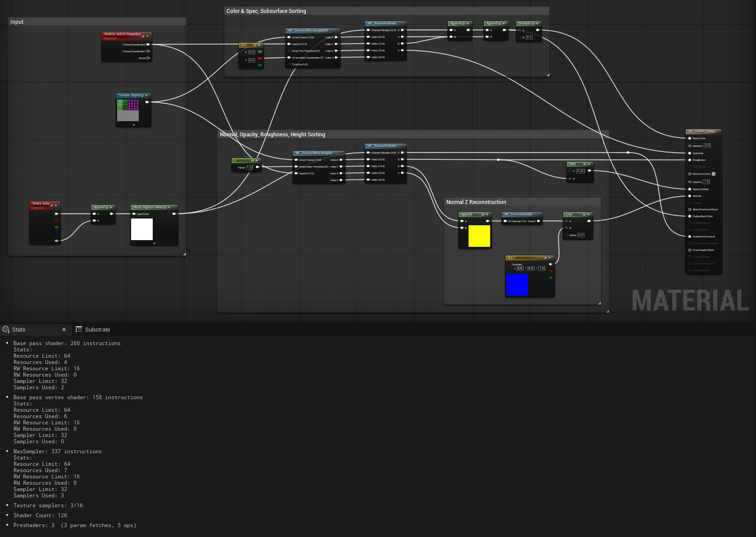
Task: Click the InputColor pin on Mask Highest Value
Action: [134, 214]
